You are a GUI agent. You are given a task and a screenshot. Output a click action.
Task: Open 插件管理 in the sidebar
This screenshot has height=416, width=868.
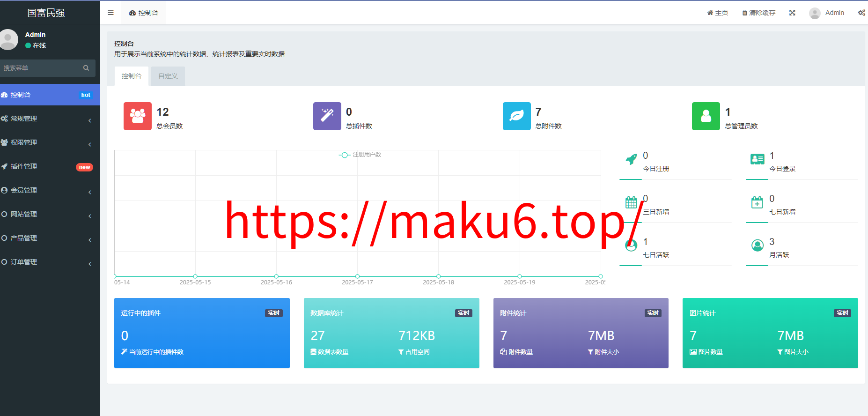(50, 166)
